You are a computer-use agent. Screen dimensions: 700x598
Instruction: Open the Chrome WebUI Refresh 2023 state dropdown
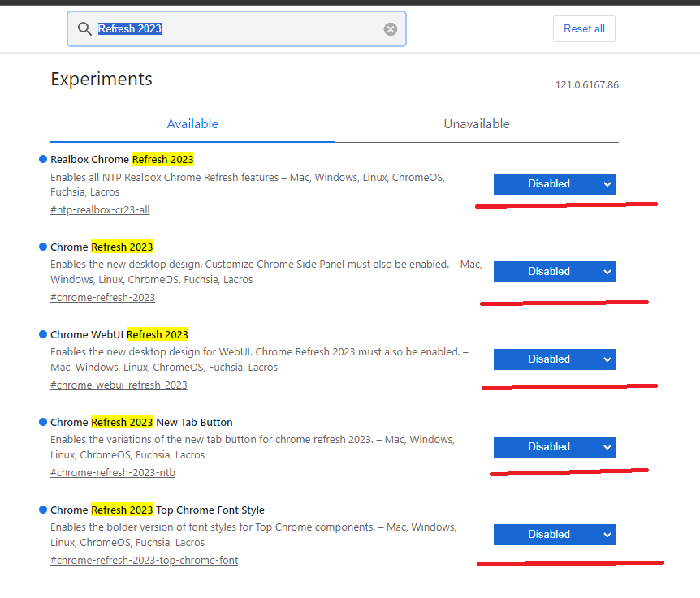click(555, 359)
